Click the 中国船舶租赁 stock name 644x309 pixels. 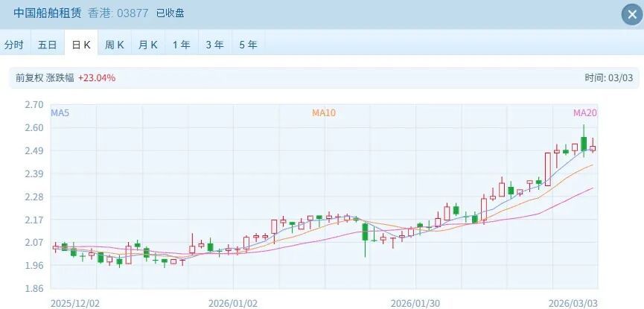pos(48,13)
